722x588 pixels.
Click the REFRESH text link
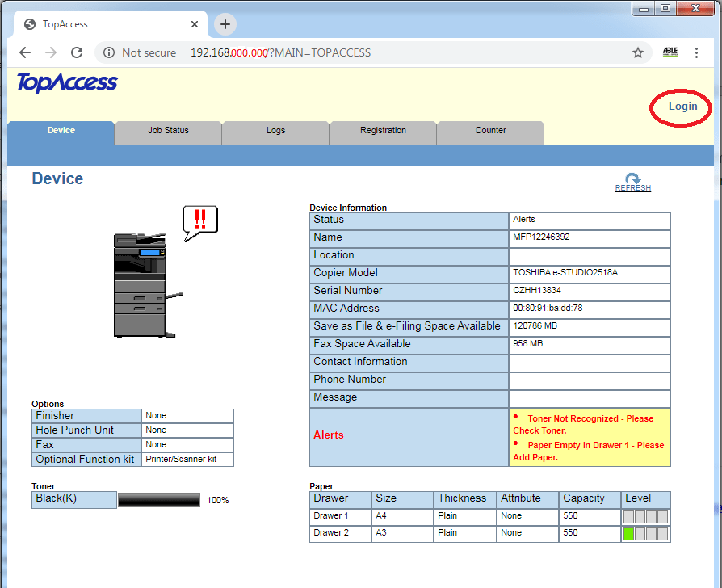(632, 189)
